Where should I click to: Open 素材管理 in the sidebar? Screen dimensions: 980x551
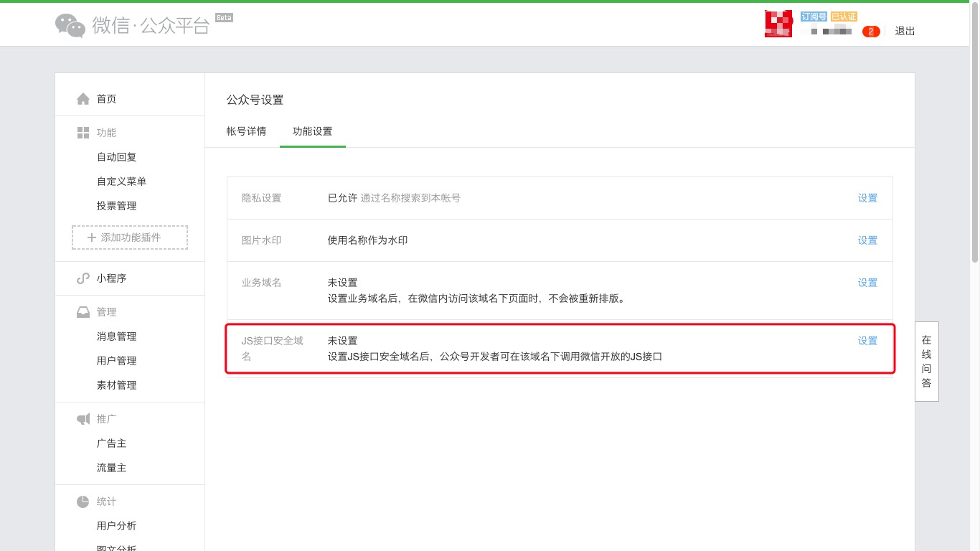pos(117,385)
